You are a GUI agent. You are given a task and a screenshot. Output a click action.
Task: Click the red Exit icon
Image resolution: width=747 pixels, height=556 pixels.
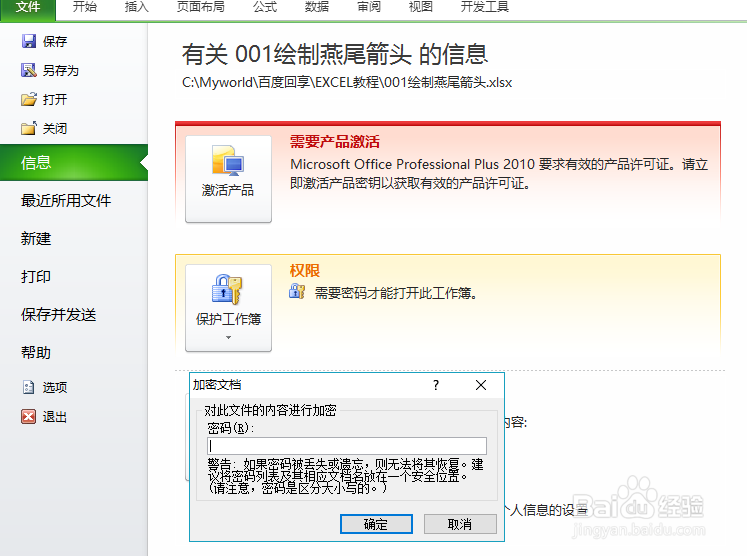[29, 416]
